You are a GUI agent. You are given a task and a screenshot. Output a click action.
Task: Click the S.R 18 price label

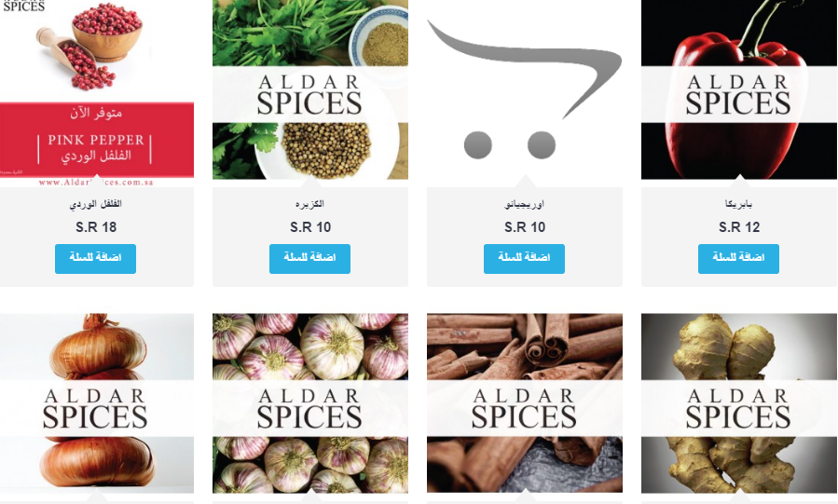pos(96,227)
